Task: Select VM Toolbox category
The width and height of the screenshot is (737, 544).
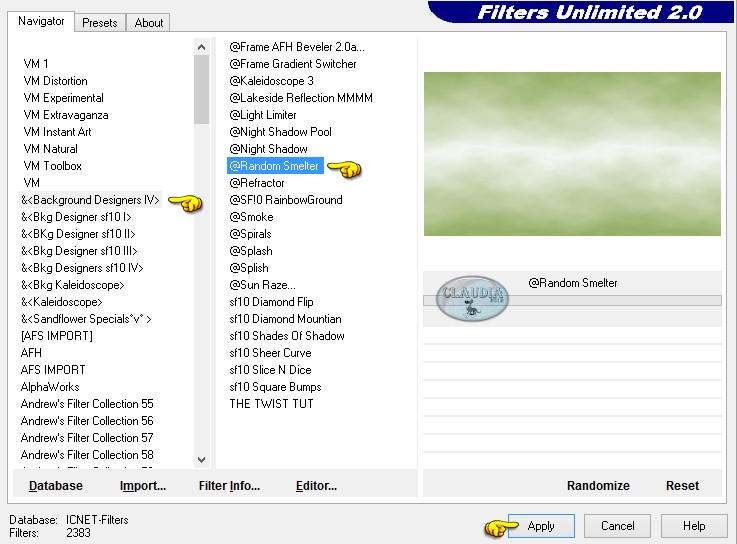Action: 52,166
